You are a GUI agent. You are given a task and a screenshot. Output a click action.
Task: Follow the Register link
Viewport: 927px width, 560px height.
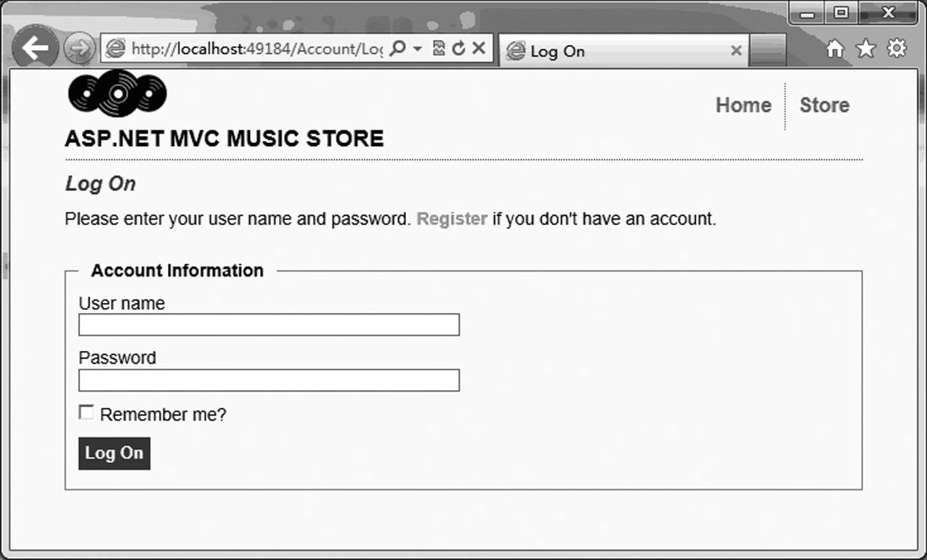[x=452, y=219]
